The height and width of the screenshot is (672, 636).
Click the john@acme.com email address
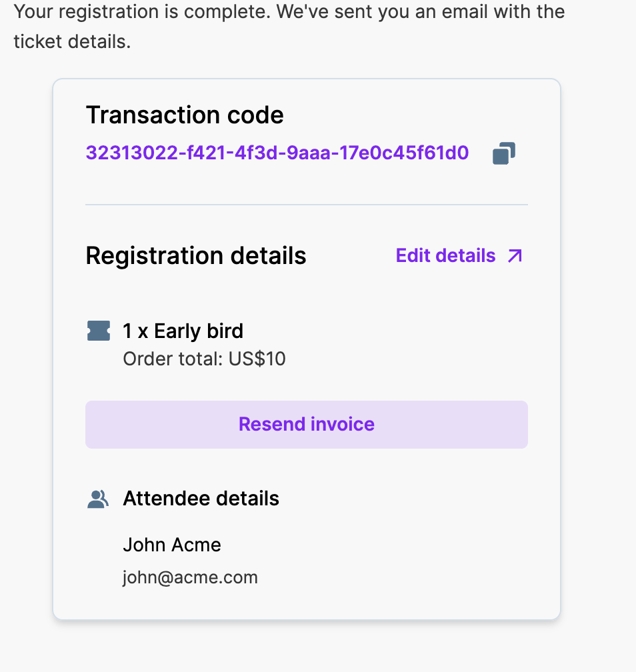[190, 577]
